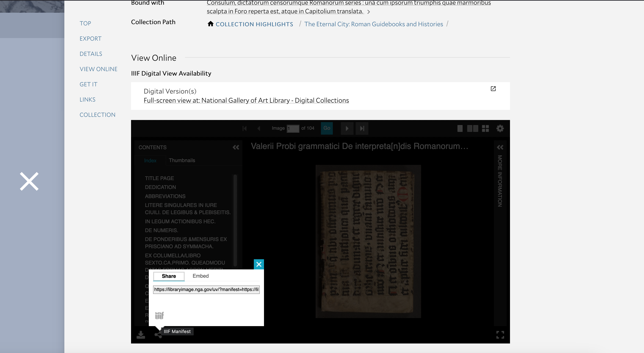Go to the first image in the viewer
This screenshot has width=644, height=353.
[245, 128]
